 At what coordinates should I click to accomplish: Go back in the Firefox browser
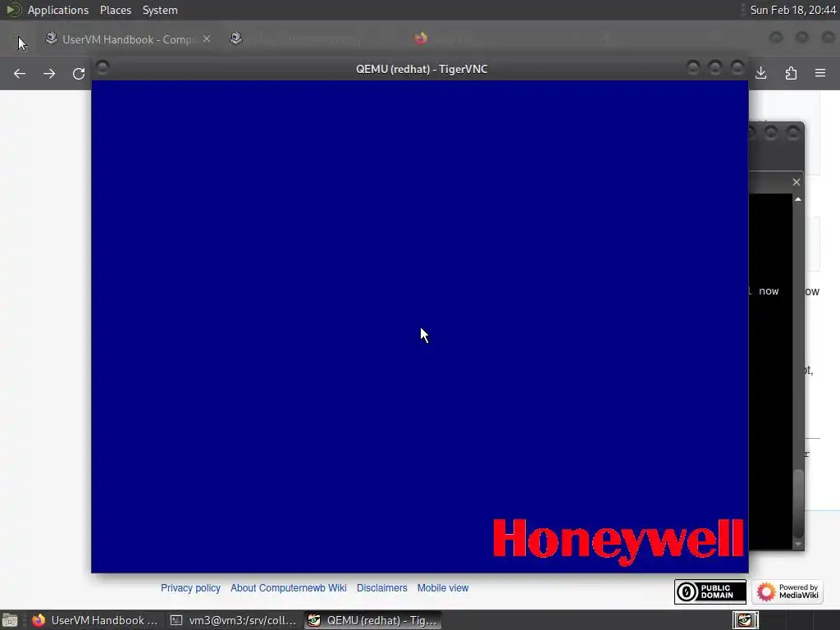pos(20,73)
